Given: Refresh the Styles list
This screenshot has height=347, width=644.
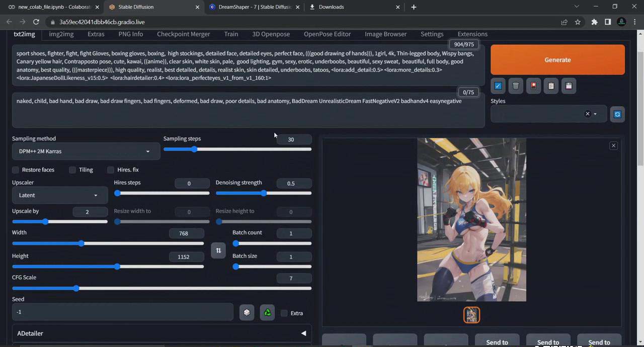Looking at the screenshot, I should [x=617, y=114].
